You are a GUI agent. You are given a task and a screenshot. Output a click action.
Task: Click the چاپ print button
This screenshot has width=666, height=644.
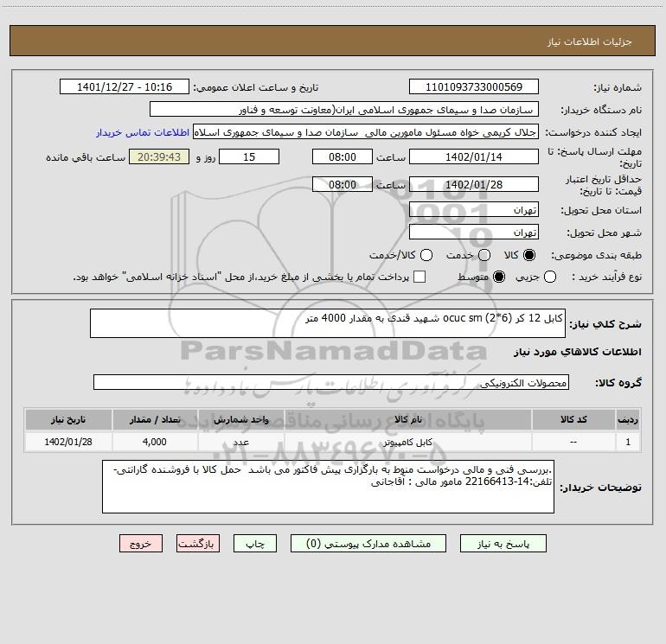click(x=255, y=544)
